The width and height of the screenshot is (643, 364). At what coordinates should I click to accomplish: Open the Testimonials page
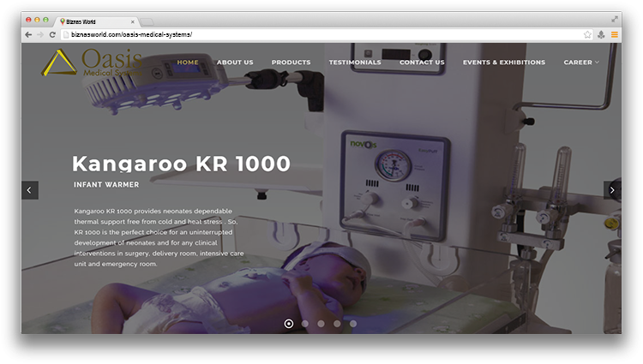355,63
